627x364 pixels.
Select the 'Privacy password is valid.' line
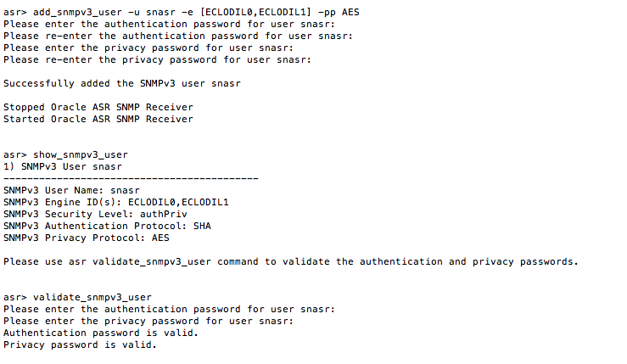point(81,344)
